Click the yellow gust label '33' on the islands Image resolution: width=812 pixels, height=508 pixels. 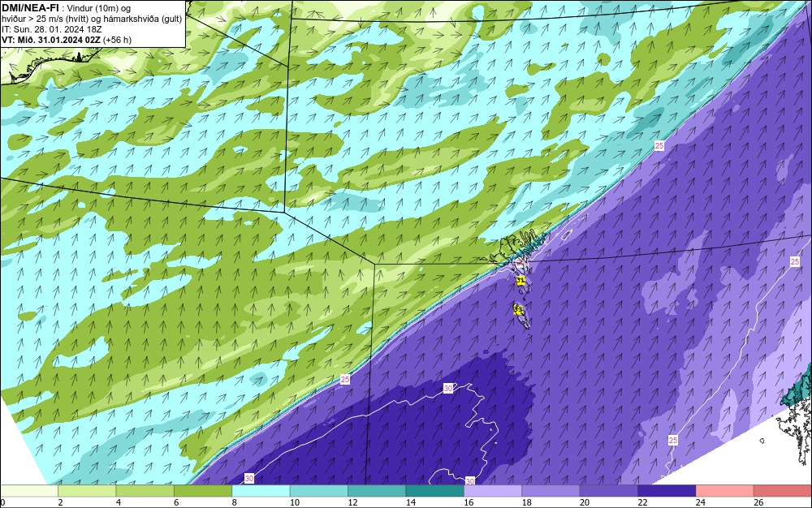518,309
